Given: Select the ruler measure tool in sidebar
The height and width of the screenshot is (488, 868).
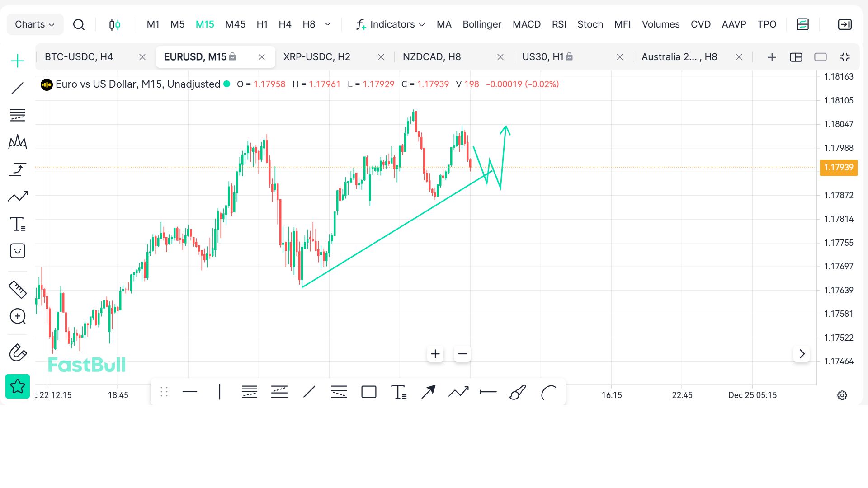Looking at the screenshot, I should click(18, 290).
